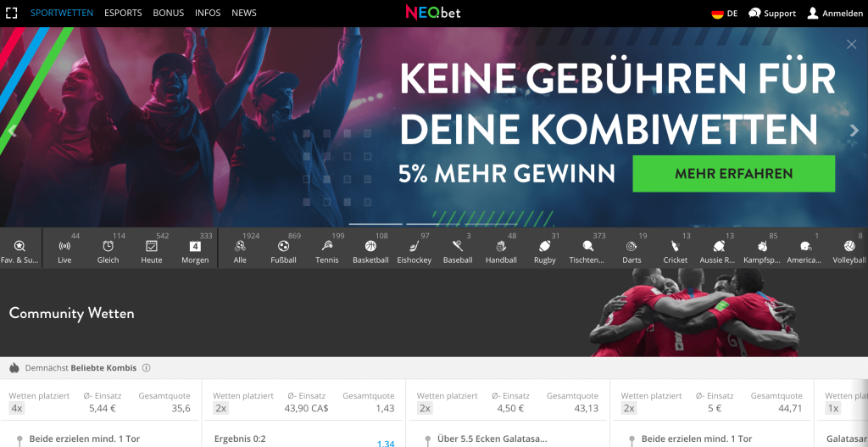
Task: Click the Ergebnis 0:2 bet text
Action: tap(240, 439)
